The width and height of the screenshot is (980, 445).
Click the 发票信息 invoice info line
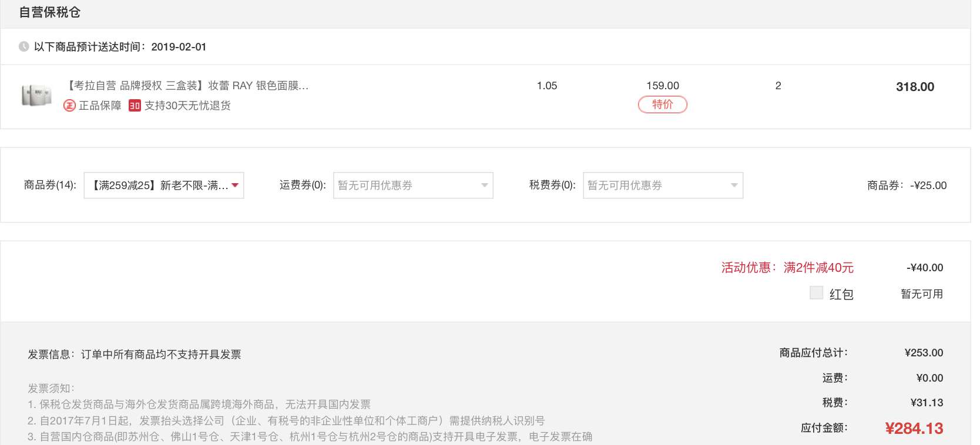pos(135,355)
